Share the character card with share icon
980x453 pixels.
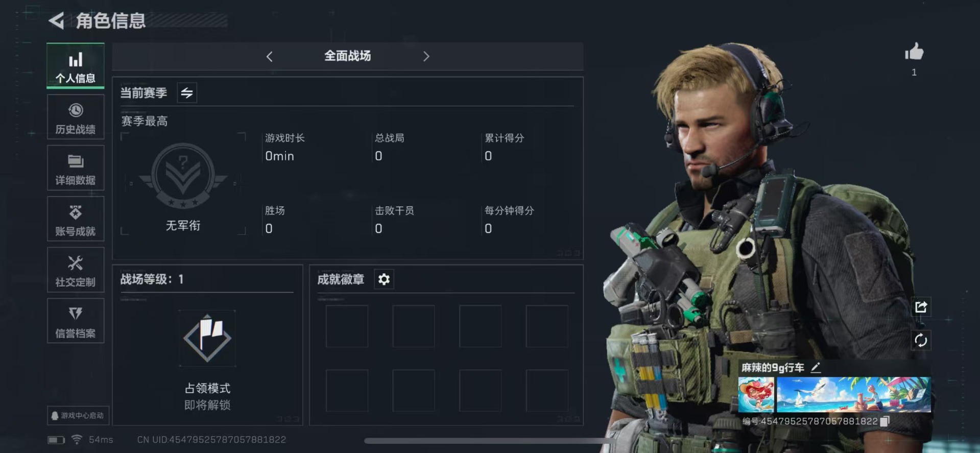click(921, 307)
